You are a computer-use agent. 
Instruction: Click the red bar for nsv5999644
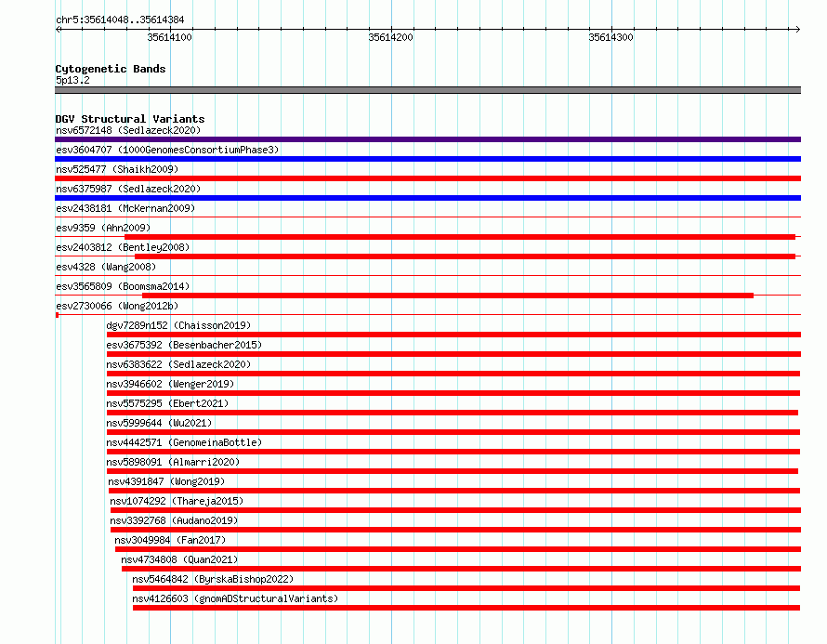[453, 432]
